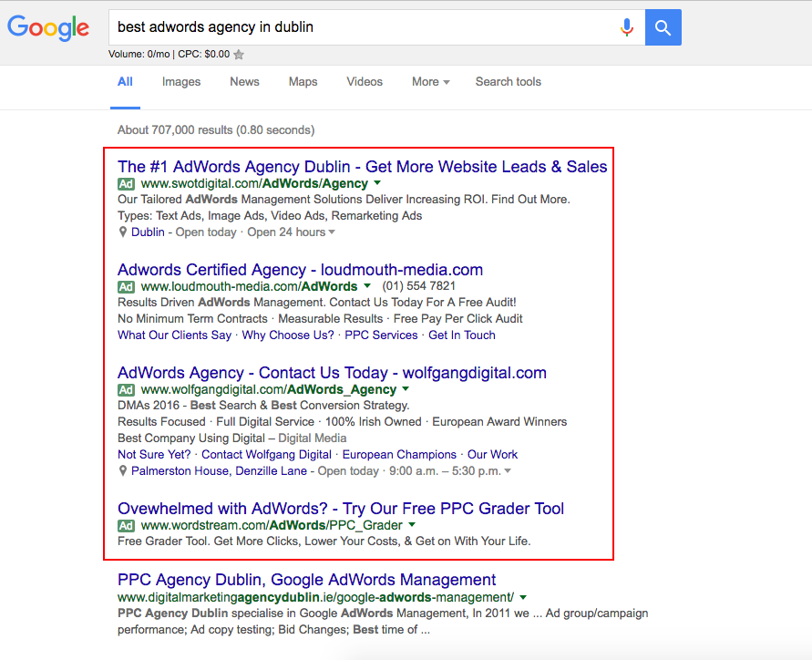Click the phone number (01) 554 7821
Image resolution: width=812 pixels, height=660 pixels.
click(419, 286)
